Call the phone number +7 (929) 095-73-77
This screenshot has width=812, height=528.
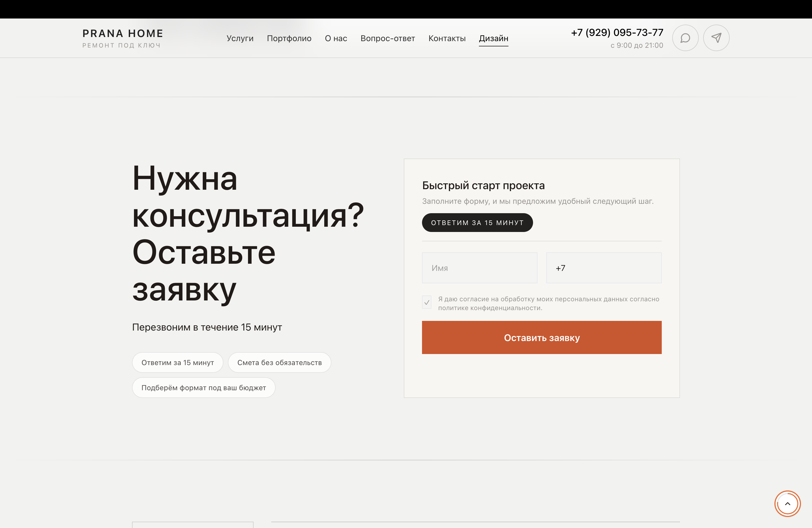(617, 32)
